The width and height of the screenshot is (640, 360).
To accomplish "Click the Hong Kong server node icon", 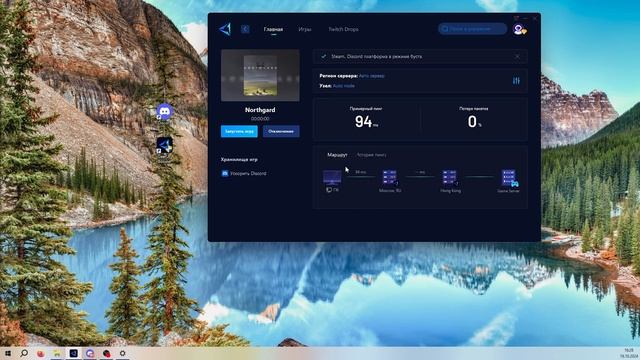I will tap(450, 178).
